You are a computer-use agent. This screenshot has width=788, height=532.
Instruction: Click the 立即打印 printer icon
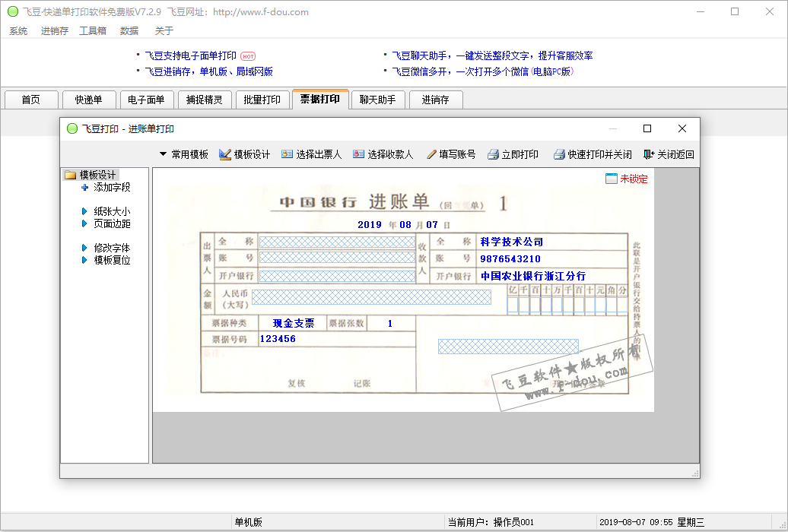coord(493,155)
